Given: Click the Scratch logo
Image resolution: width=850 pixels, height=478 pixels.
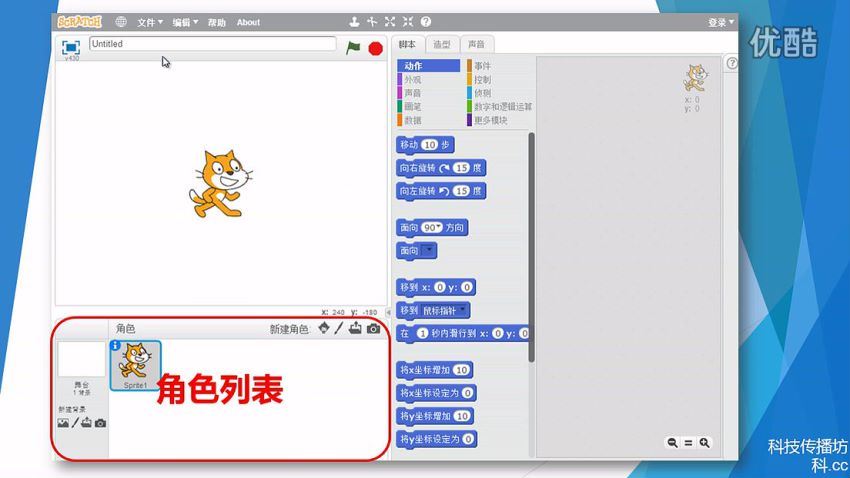Looking at the screenshot, I should [80, 22].
